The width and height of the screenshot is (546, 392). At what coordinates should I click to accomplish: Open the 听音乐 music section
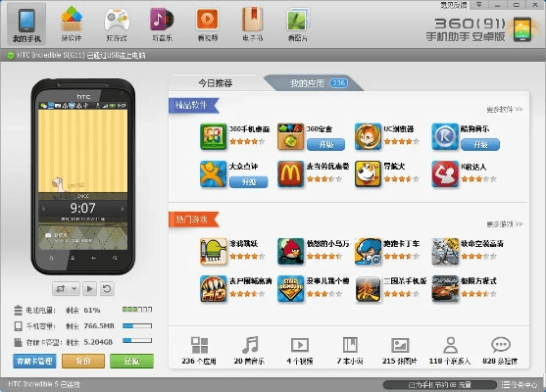[162, 24]
